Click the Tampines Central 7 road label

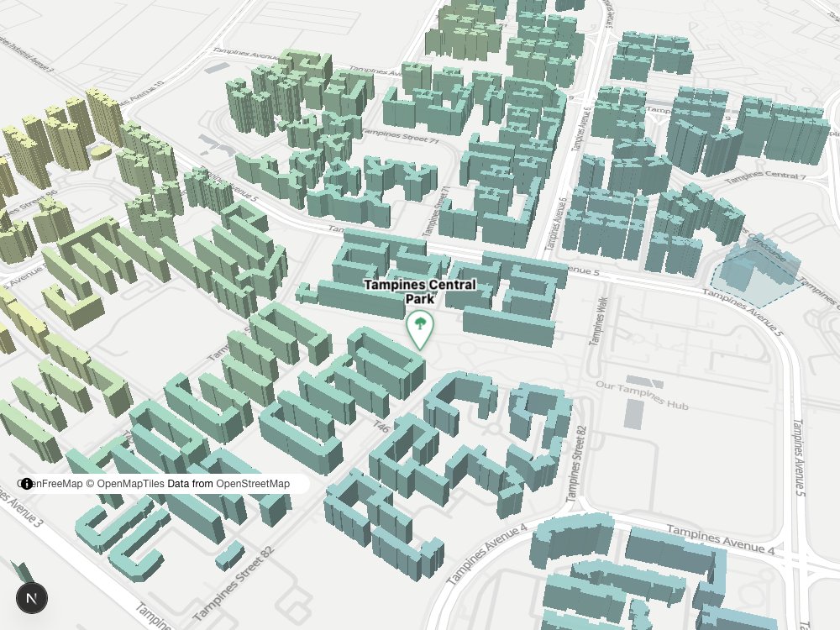click(x=765, y=176)
